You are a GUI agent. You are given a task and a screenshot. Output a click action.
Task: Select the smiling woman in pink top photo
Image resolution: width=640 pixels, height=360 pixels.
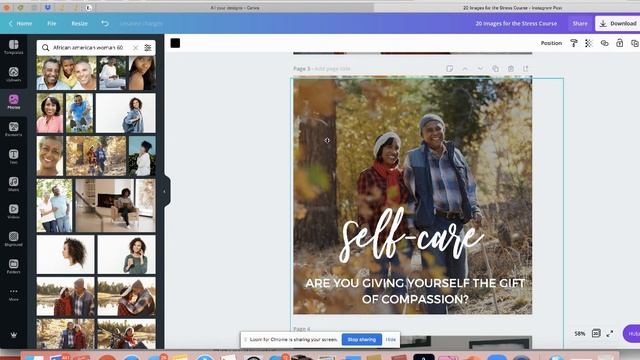point(50,113)
